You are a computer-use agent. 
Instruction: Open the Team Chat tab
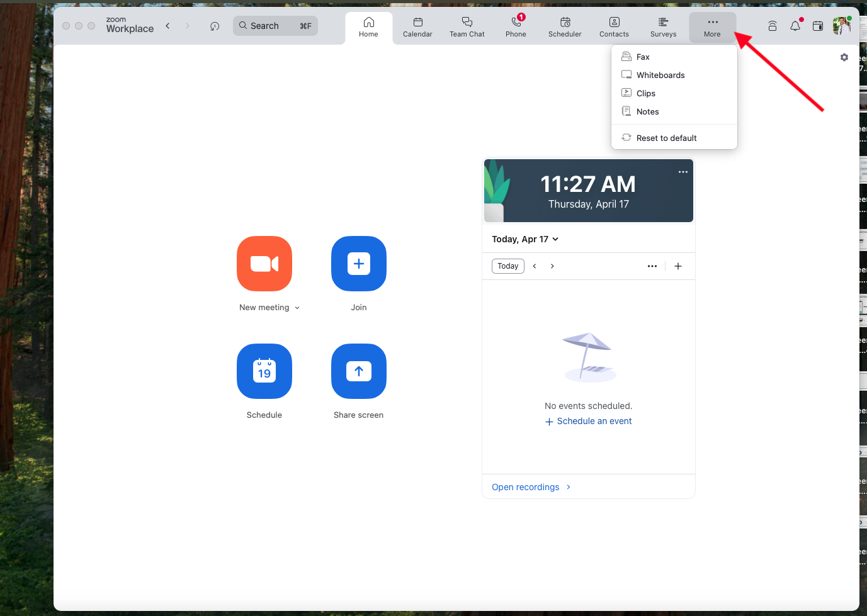click(467, 28)
